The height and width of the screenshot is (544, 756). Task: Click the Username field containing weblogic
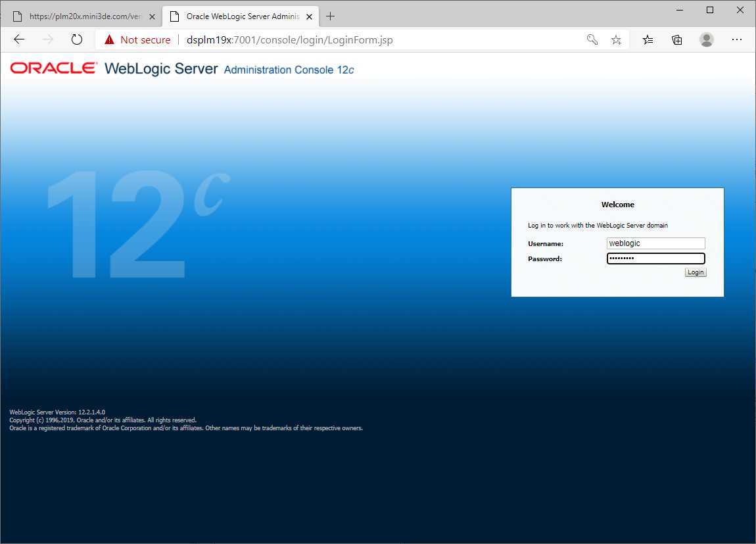655,243
